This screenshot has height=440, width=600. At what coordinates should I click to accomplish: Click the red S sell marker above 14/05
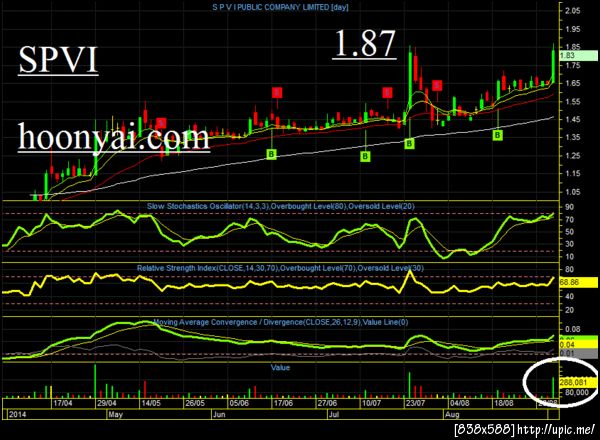(161, 123)
